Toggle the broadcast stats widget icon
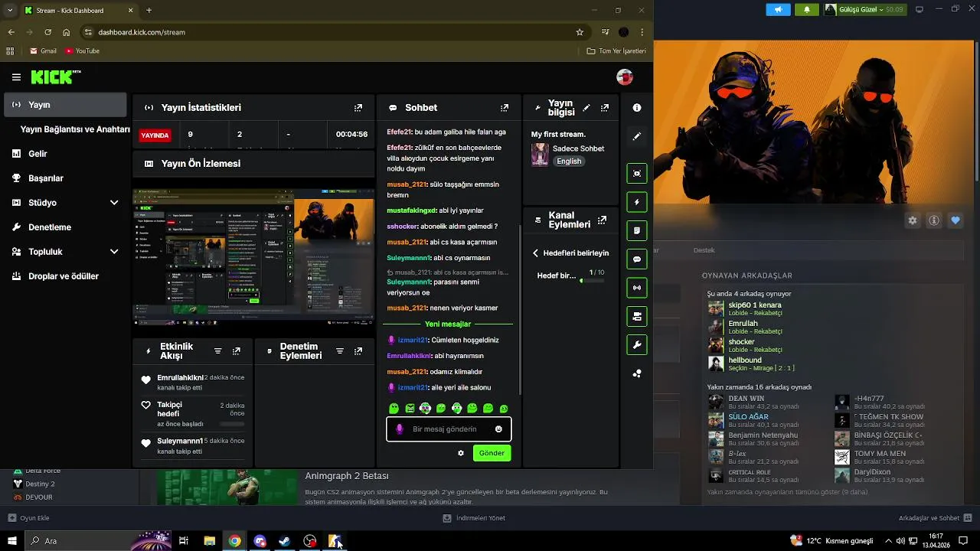This screenshot has width=980, height=551. 636,288
